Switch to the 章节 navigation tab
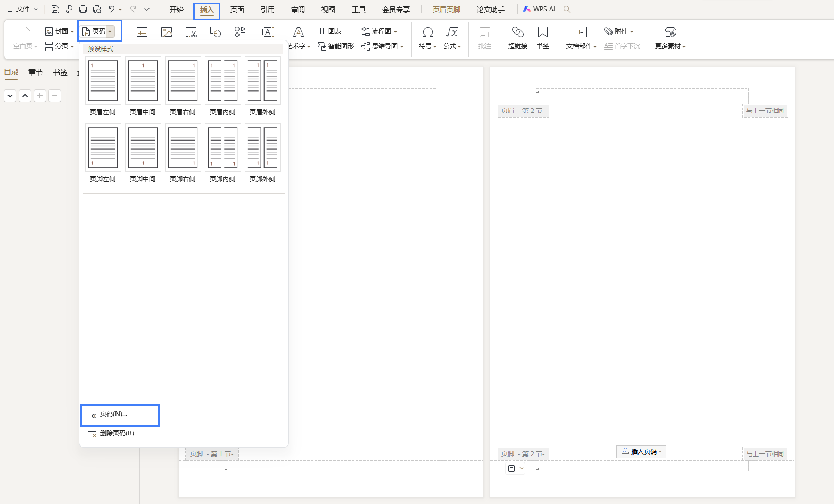Image resolution: width=834 pixels, height=504 pixels. point(36,72)
